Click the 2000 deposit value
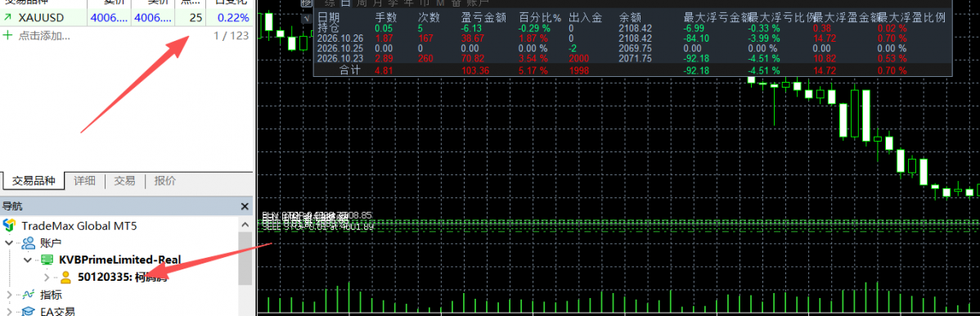 (x=579, y=58)
